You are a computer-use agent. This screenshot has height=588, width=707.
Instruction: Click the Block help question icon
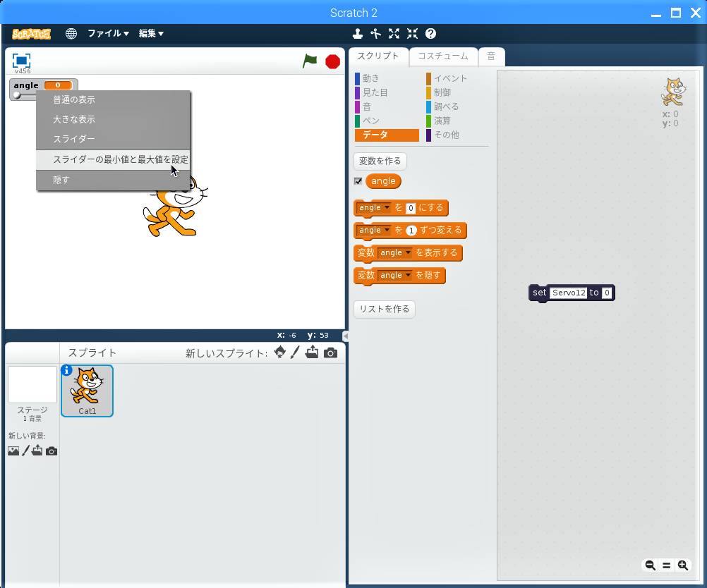(x=430, y=34)
